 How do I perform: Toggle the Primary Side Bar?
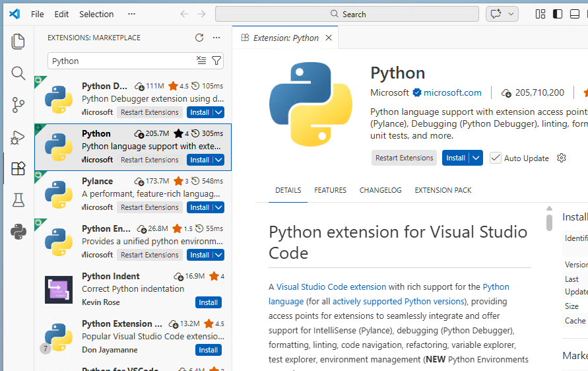pyautogui.click(x=558, y=15)
